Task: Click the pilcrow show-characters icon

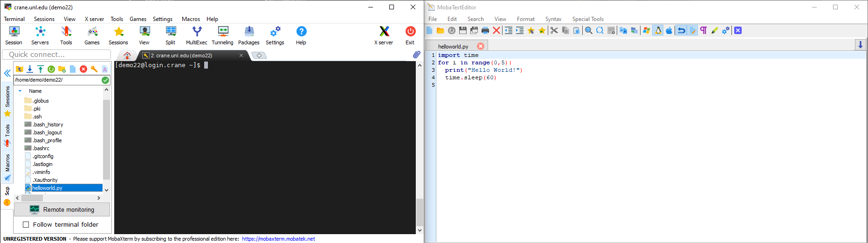Action: tap(703, 30)
